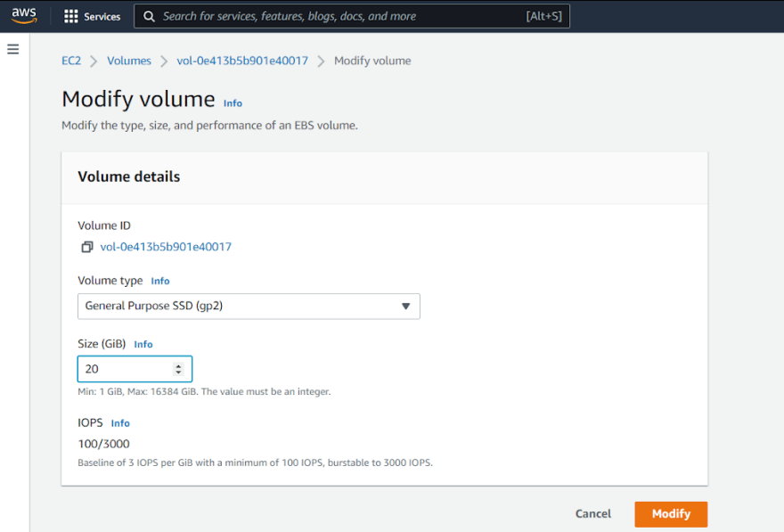Open Info link for Volume type
The height and width of the screenshot is (532, 784).
pos(160,281)
